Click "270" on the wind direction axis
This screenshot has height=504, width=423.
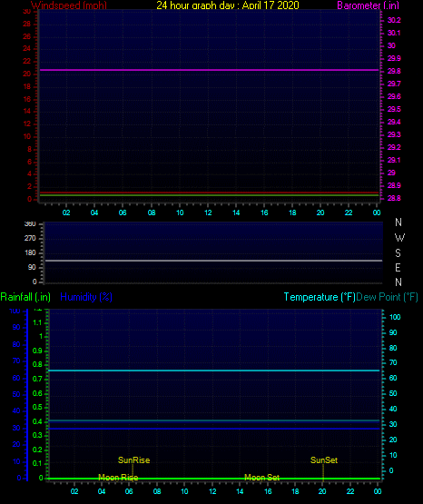point(30,239)
